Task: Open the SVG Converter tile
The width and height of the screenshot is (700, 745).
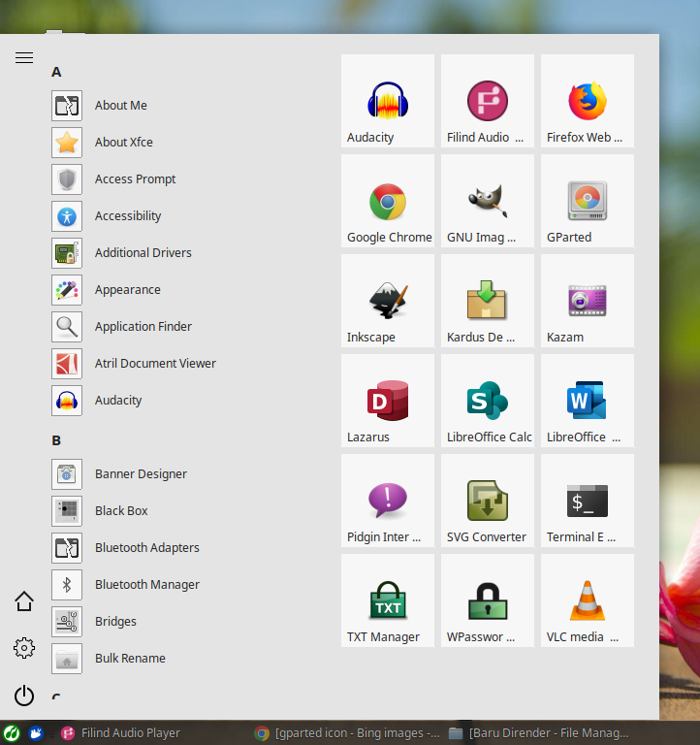Action: click(x=488, y=501)
